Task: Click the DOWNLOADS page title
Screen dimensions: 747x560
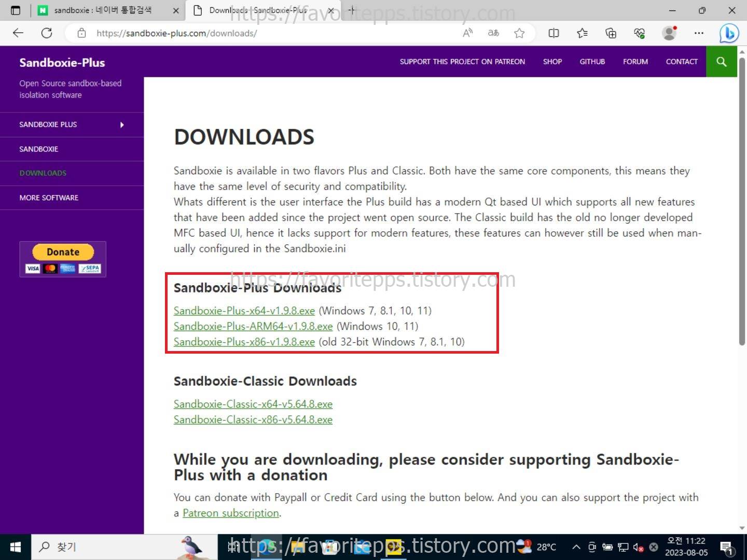Action: coord(244,137)
